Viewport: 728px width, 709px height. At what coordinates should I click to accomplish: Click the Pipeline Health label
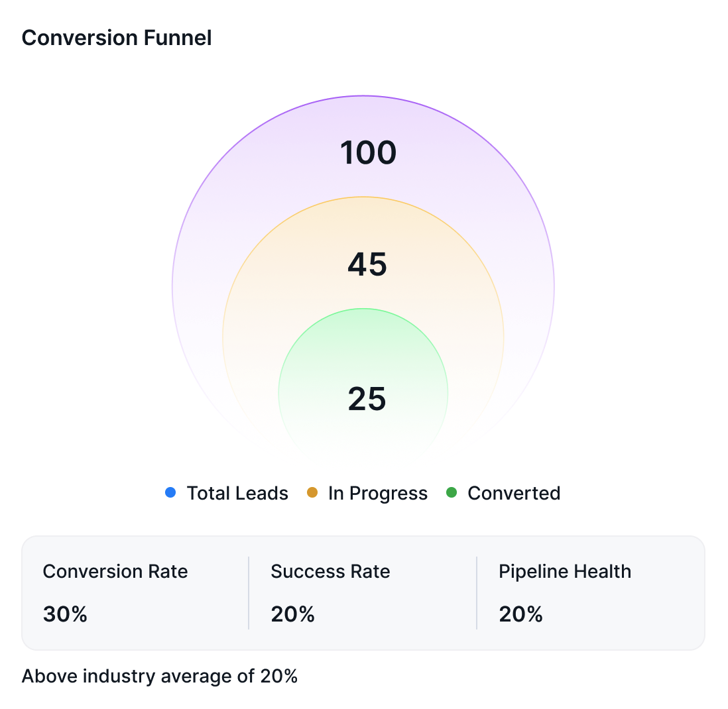coord(565,571)
